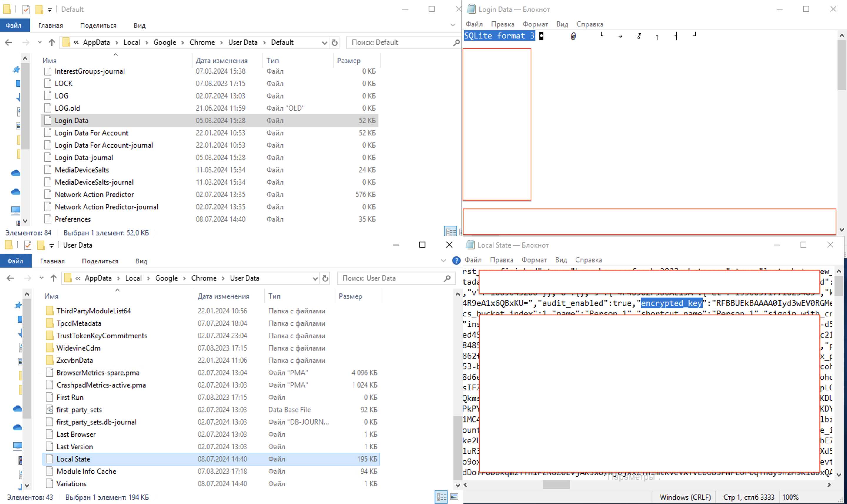Click highlighted encrypted_key text in Local State

pyautogui.click(x=671, y=303)
